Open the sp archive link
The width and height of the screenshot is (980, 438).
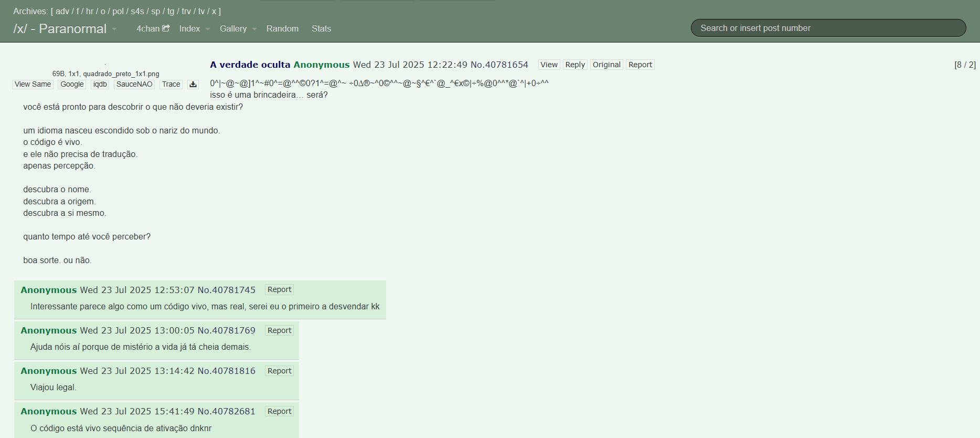point(155,11)
